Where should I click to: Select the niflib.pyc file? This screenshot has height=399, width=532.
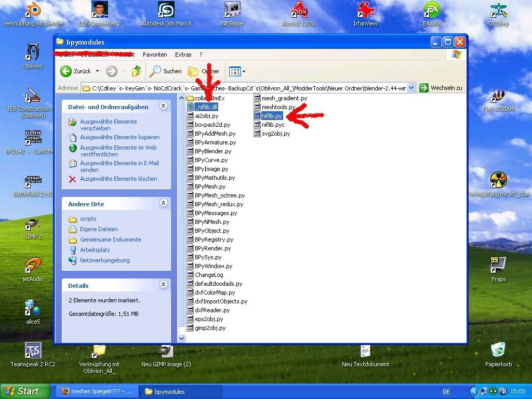[x=273, y=125]
